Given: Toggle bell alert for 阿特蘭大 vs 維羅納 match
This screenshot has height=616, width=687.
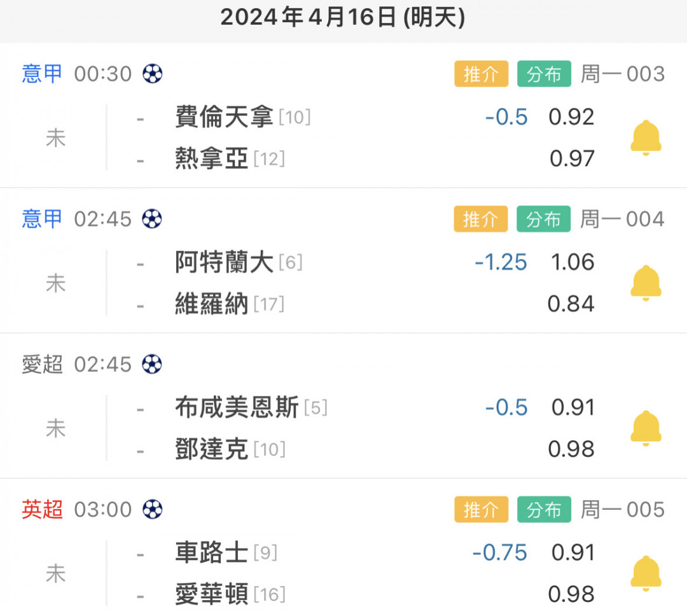Looking at the screenshot, I should [646, 283].
